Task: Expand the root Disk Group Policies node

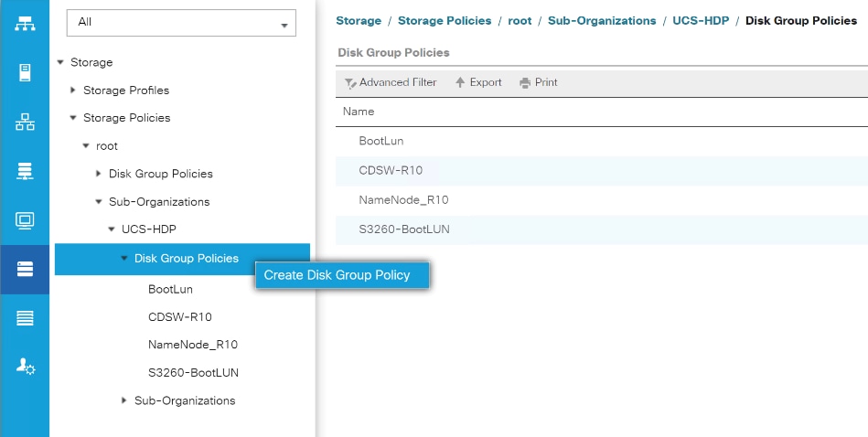Action: click(100, 174)
